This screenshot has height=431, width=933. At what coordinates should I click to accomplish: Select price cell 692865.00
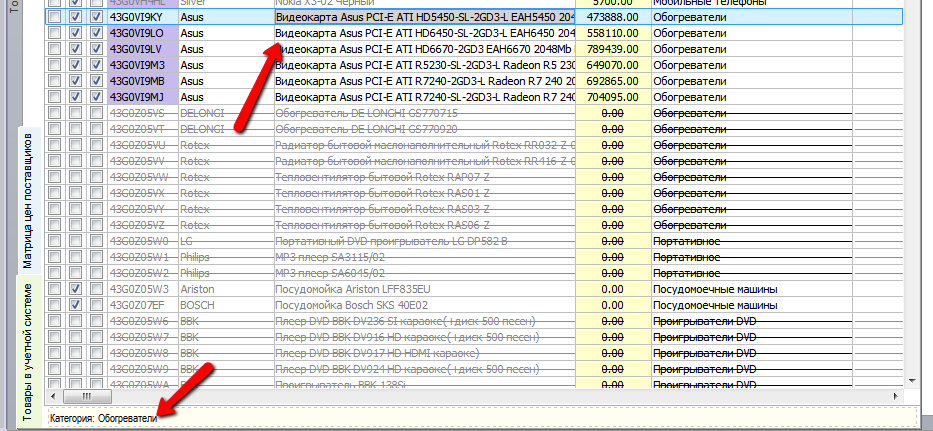pos(613,81)
